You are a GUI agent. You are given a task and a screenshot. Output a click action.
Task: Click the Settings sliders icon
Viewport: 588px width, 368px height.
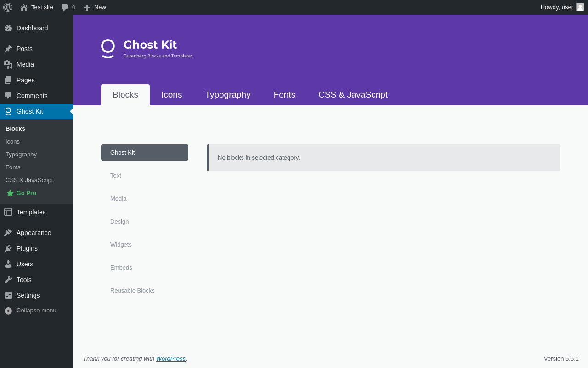pyautogui.click(x=8, y=295)
